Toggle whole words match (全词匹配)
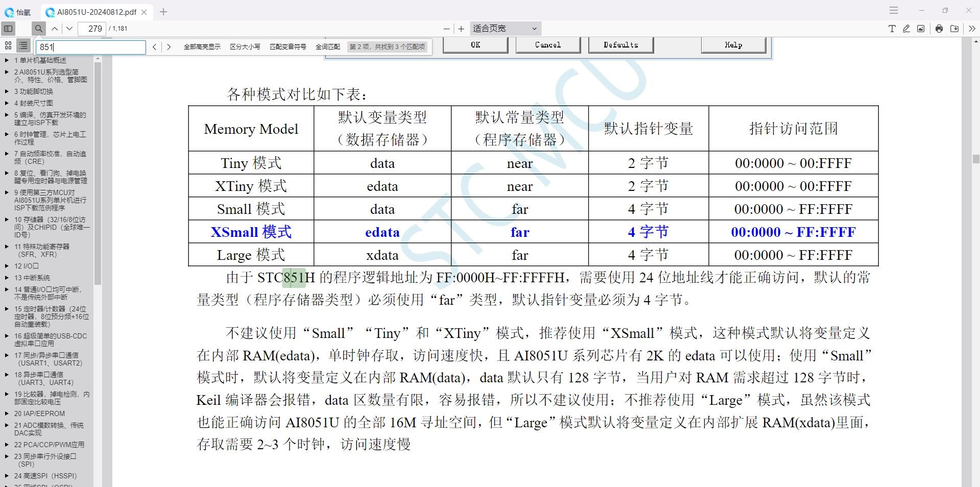The width and height of the screenshot is (980, 487). pos(328,47)
